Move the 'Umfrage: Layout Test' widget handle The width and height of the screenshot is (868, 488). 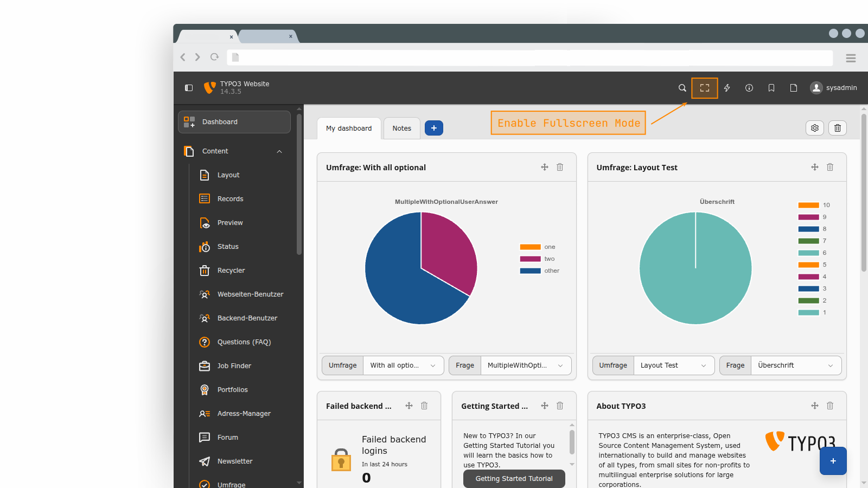tap(815, 167)
